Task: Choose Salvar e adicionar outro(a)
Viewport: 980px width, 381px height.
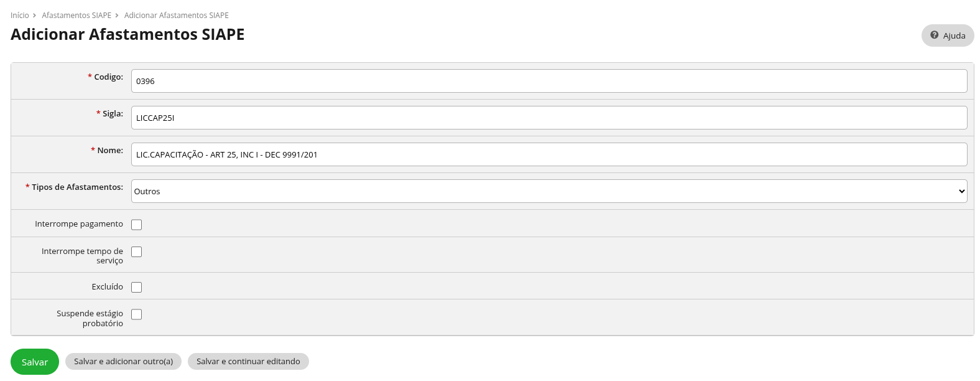Action: point(123,362)
